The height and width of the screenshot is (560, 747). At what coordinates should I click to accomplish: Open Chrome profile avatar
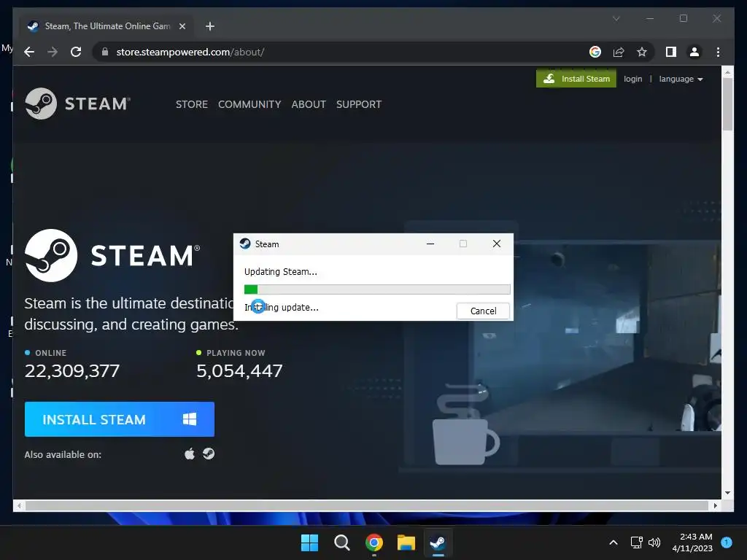coord(694,52)
